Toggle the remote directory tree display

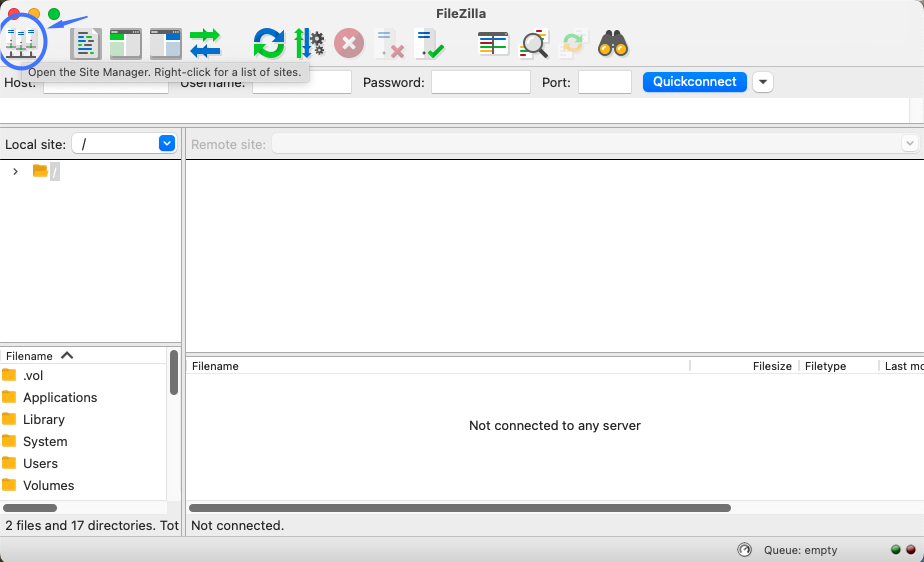[x=166, y=44]
